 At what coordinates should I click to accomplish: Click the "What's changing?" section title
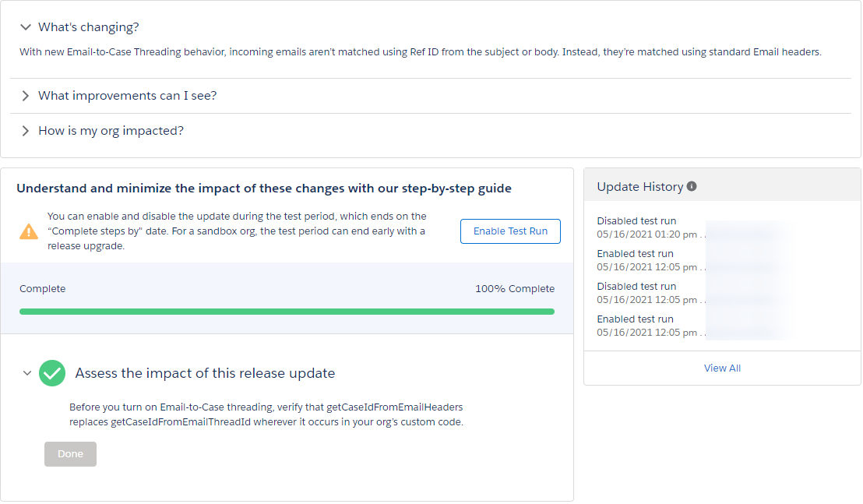[89, 27]
